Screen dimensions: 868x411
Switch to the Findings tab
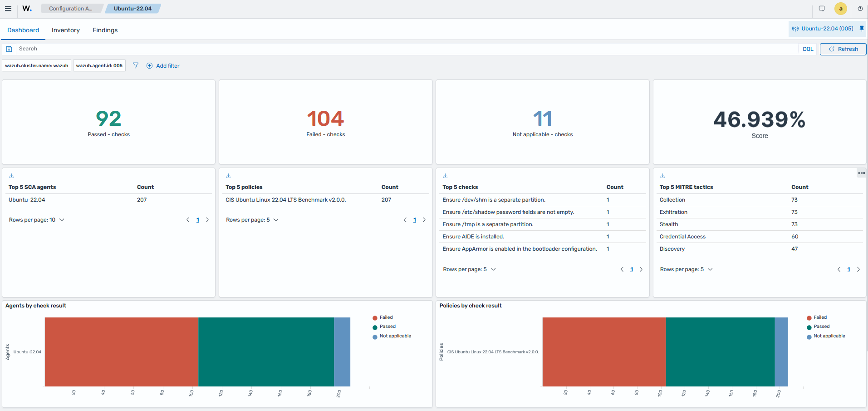coord(105,30)
